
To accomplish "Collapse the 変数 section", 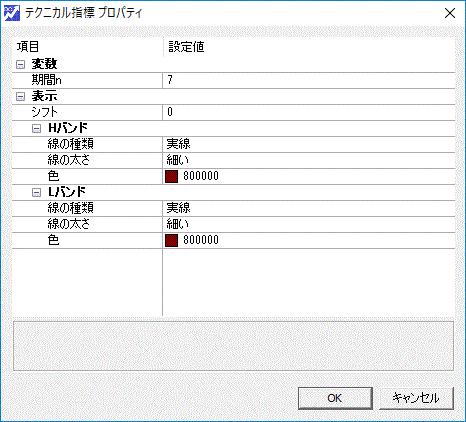I will [20, 64].
